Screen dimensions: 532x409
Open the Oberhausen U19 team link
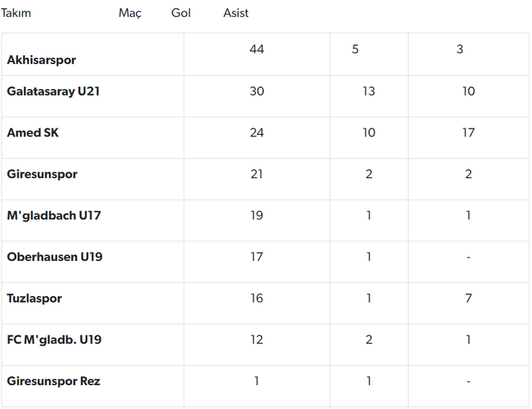point(55,257)
